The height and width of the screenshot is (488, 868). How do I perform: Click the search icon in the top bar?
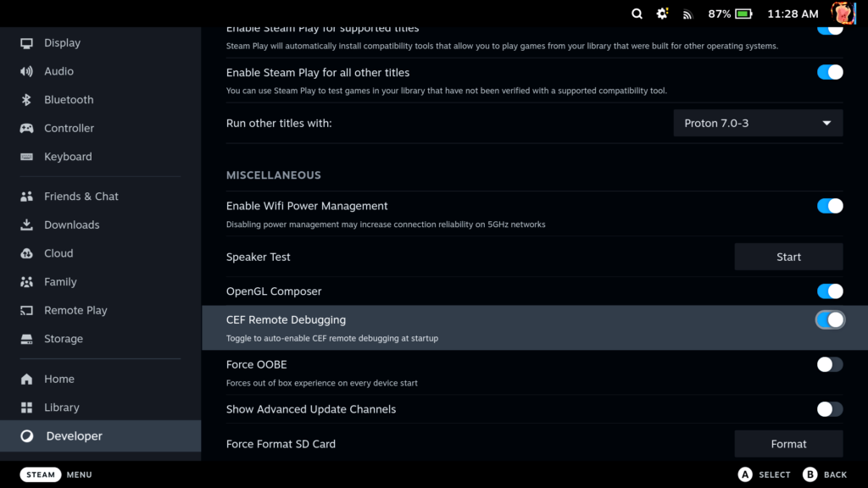click(x=637, y=14)
